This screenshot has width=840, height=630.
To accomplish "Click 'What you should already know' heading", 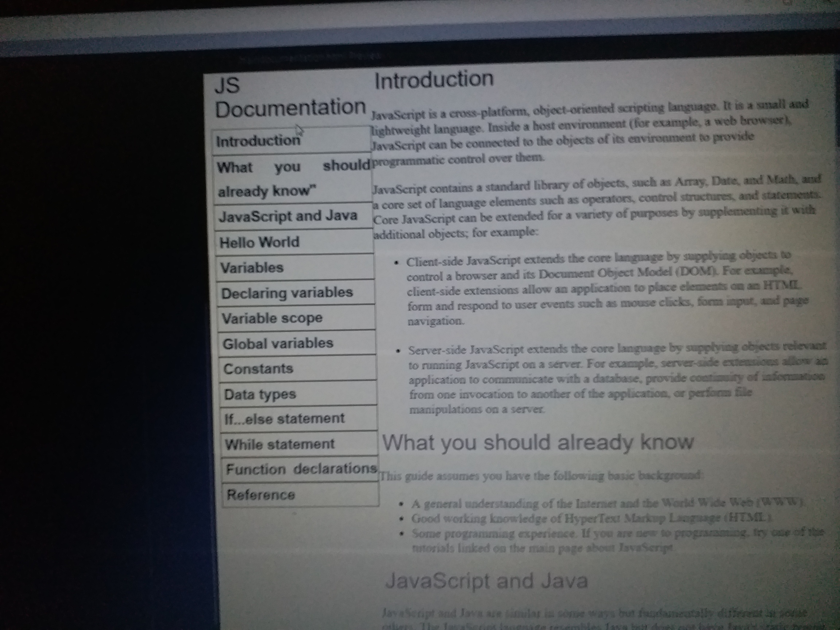I will point(538,442).
